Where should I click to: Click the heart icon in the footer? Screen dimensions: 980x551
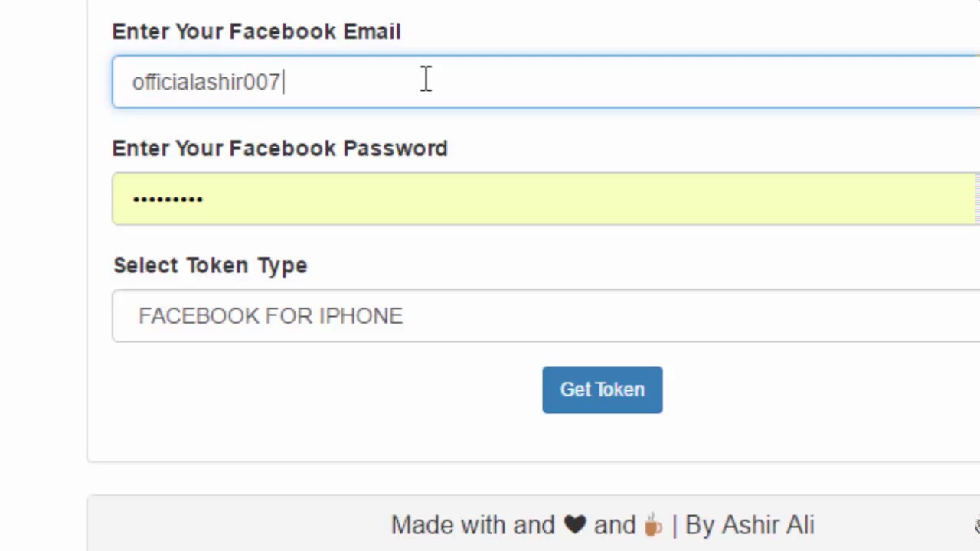pos(575,525)
